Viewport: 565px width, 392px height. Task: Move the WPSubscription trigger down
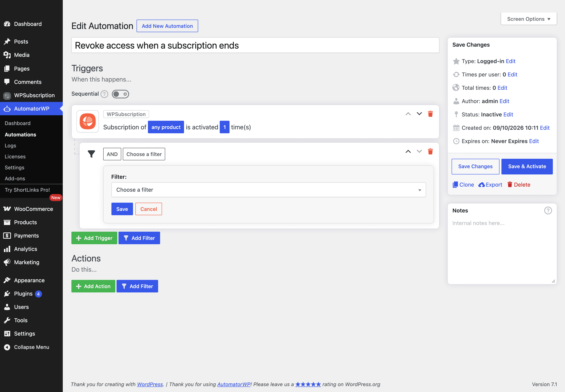tap(419, 114)
